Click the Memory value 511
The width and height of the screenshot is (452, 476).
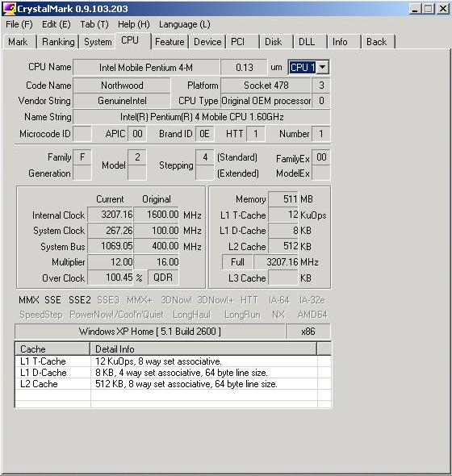[x=283, y=199]
